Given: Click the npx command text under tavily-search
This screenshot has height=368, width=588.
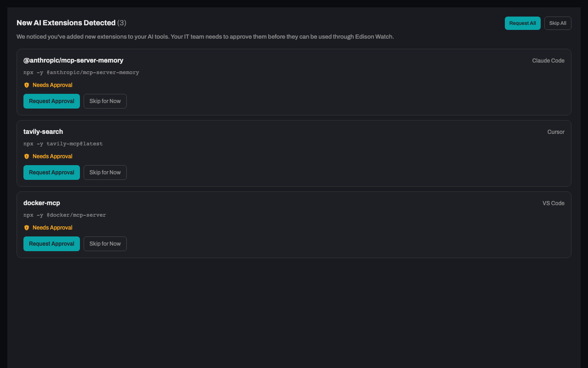Looking at the screenshot, I should (63, 144).
